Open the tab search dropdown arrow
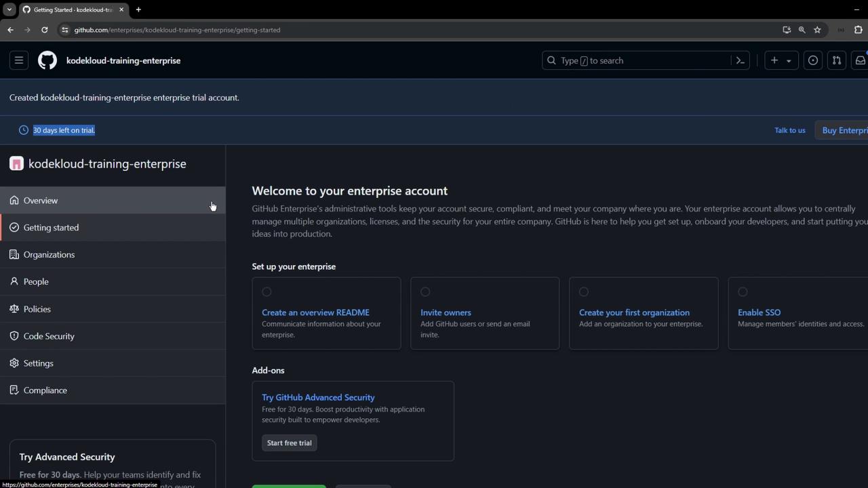The height and width of the screenshot is (488, 868). click(x=9, y=9)
